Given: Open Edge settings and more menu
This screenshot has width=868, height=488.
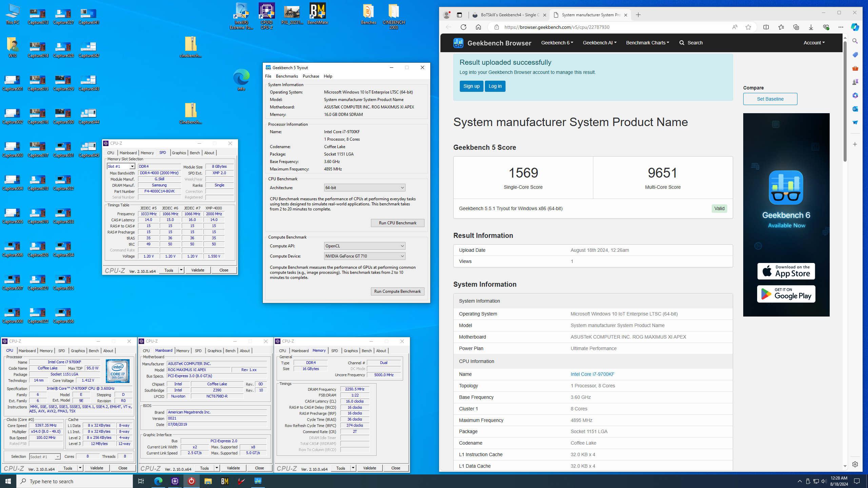Looking at the screenshot, I should pos(841,27).
